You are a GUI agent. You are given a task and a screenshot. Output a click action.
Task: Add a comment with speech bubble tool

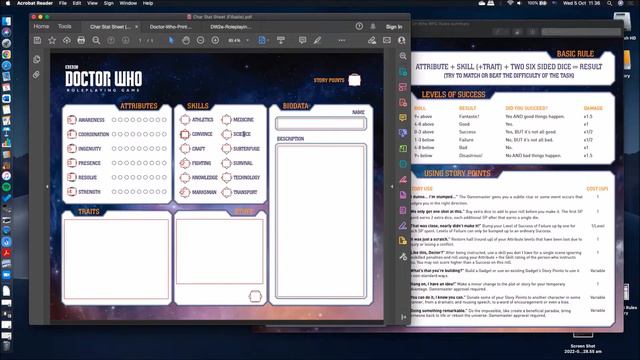(302, 40)
